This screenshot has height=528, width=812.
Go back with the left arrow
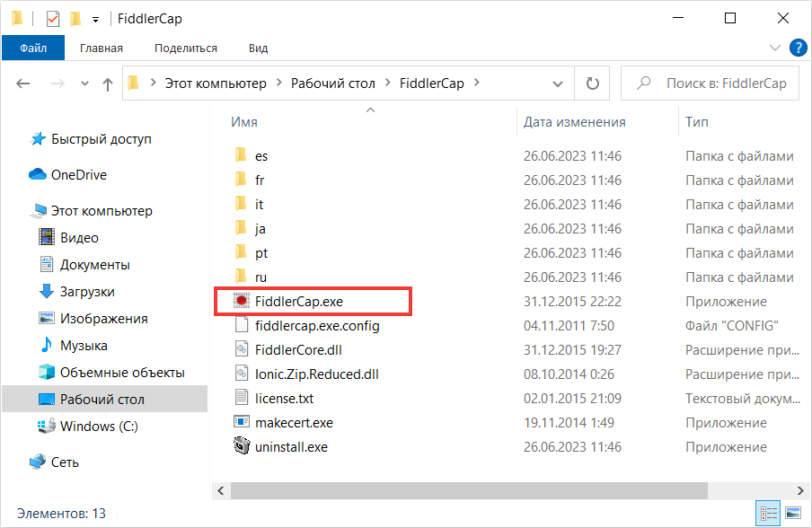pos(22,84)
